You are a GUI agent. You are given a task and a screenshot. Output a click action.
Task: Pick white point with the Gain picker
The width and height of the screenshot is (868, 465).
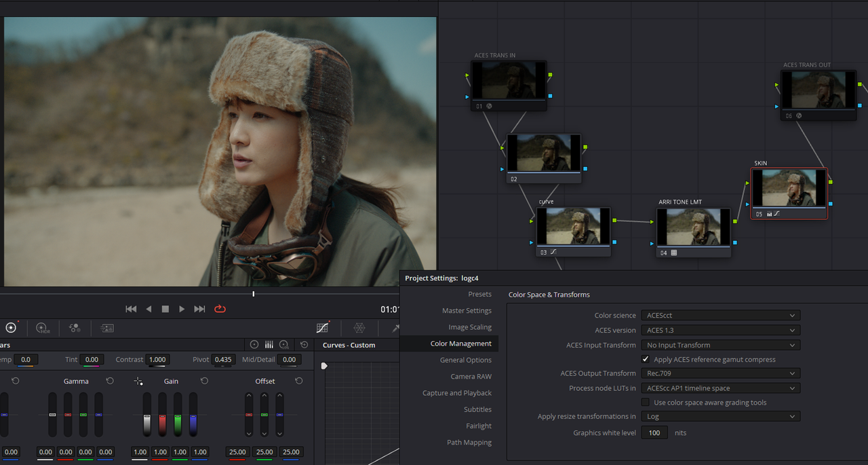[138, 381]
